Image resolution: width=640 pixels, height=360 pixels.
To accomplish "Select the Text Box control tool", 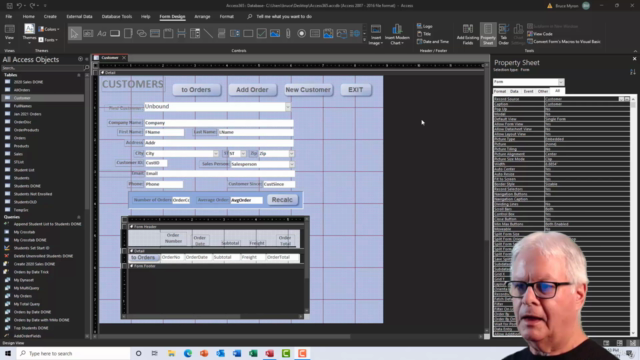I will (88, 33).
